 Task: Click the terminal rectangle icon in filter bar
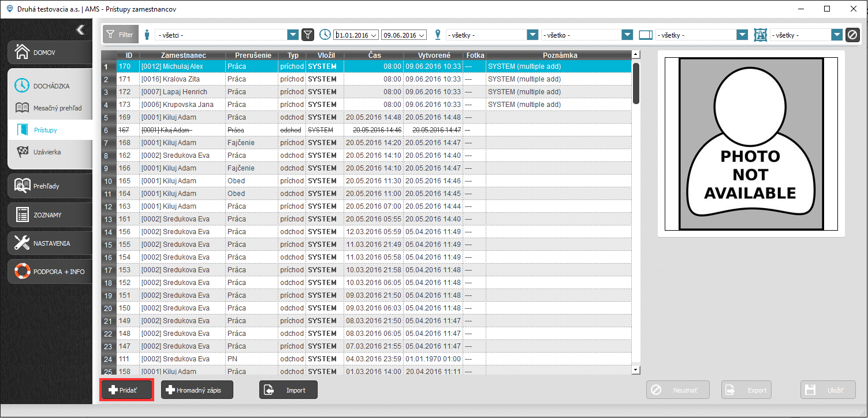click(x=646, y=35)
